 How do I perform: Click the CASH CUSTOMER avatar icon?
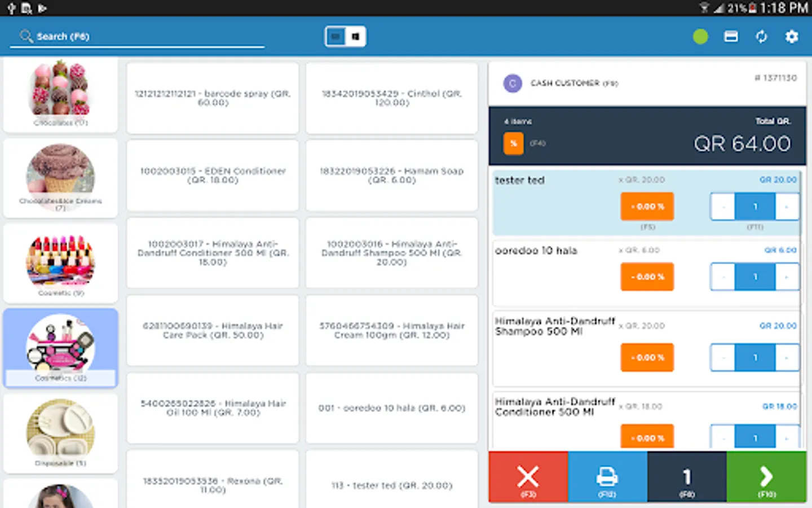pyautogui.click(x=512, y=84)
